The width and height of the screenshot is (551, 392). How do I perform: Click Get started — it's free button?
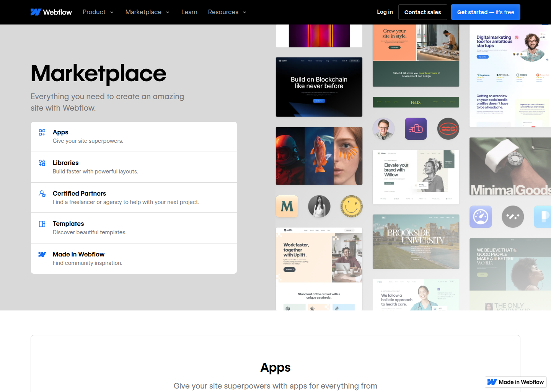click(x=486, y=12)
